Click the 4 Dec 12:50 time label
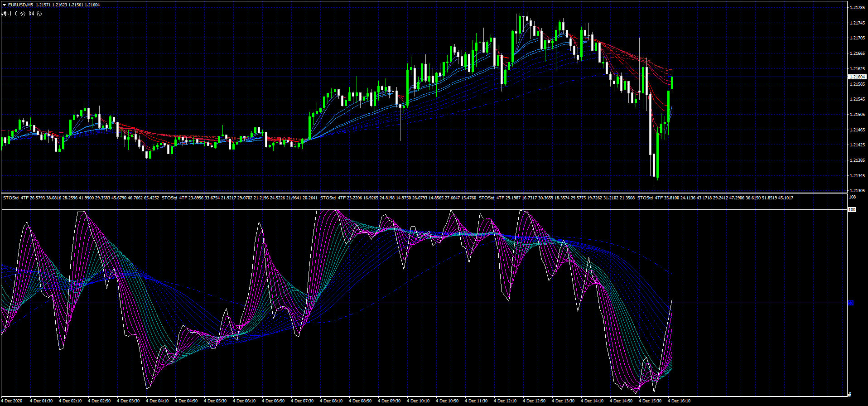868x406 pixels. point(534,401)
